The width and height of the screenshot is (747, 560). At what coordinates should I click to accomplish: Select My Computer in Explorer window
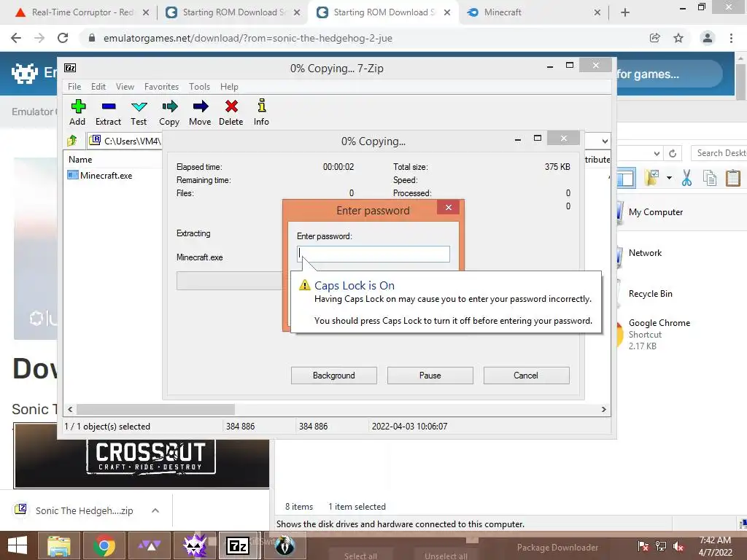(656, 212)
